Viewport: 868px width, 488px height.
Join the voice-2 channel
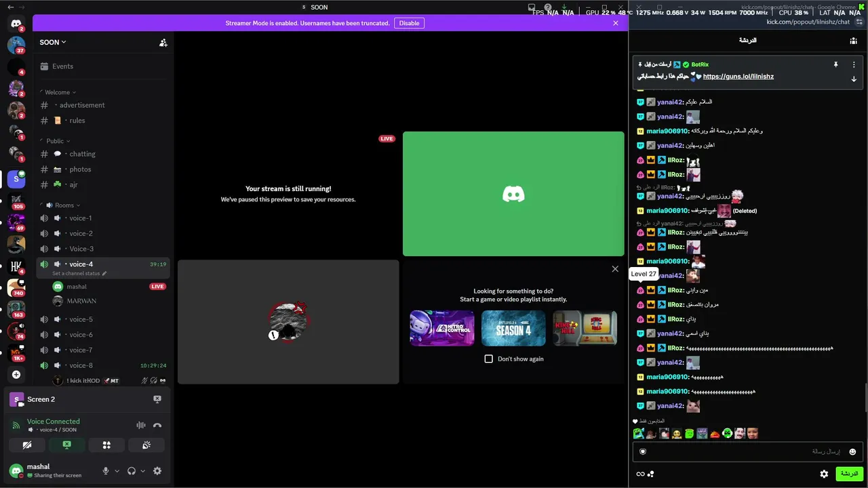tap(102, 233)
